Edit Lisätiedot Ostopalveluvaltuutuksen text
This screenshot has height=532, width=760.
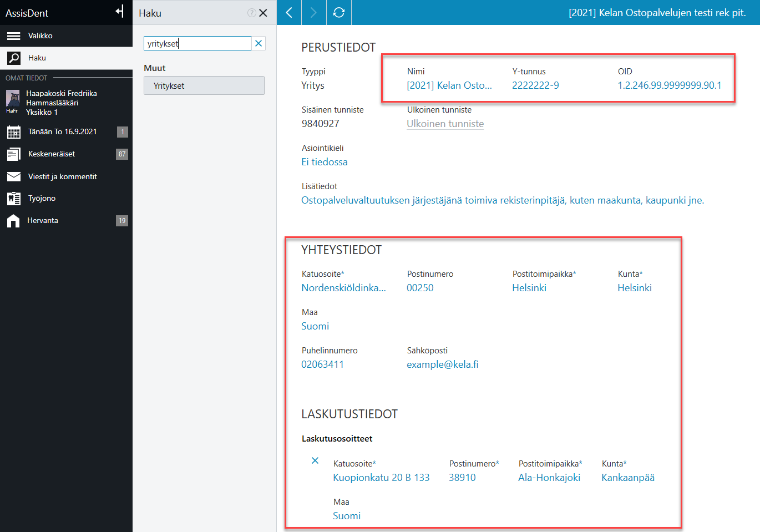pyautogui.click(x=503, y=200)
